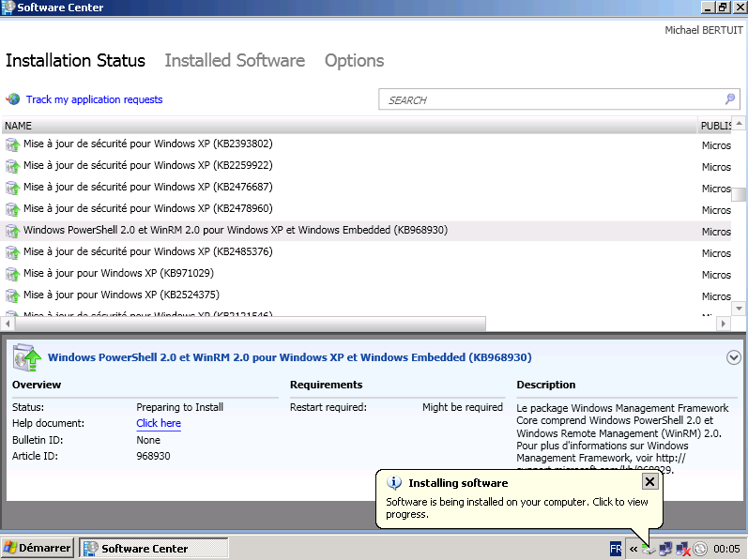
Task: Select Mise à jour de sécurité KB2393802 row
Action: click(x=366, y=144)
